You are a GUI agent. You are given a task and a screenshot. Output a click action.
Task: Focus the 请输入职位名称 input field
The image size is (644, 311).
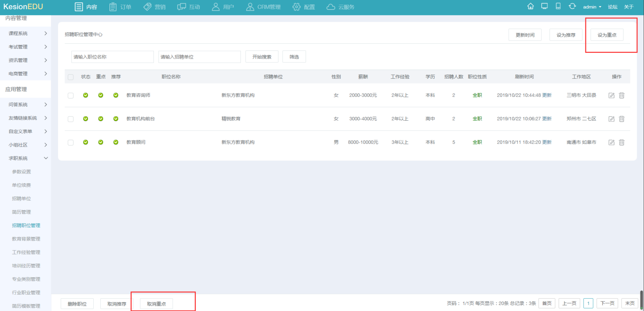click(x=112, y=57)
